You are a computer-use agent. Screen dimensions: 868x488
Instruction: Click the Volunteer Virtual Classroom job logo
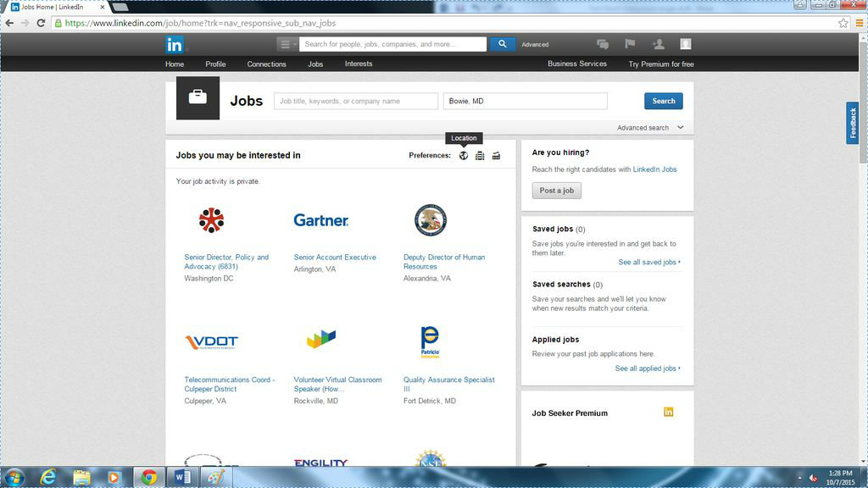pos(321,339)
